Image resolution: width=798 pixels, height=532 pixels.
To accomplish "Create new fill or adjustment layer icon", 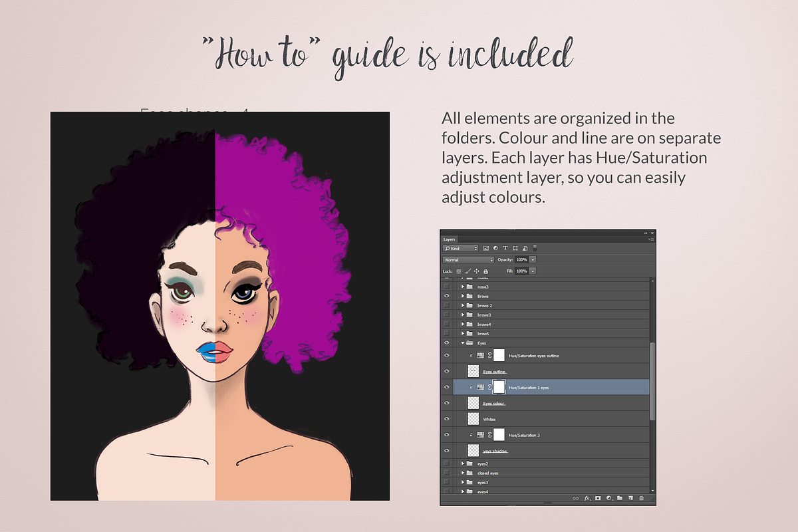I will click(x=609, y=498).
